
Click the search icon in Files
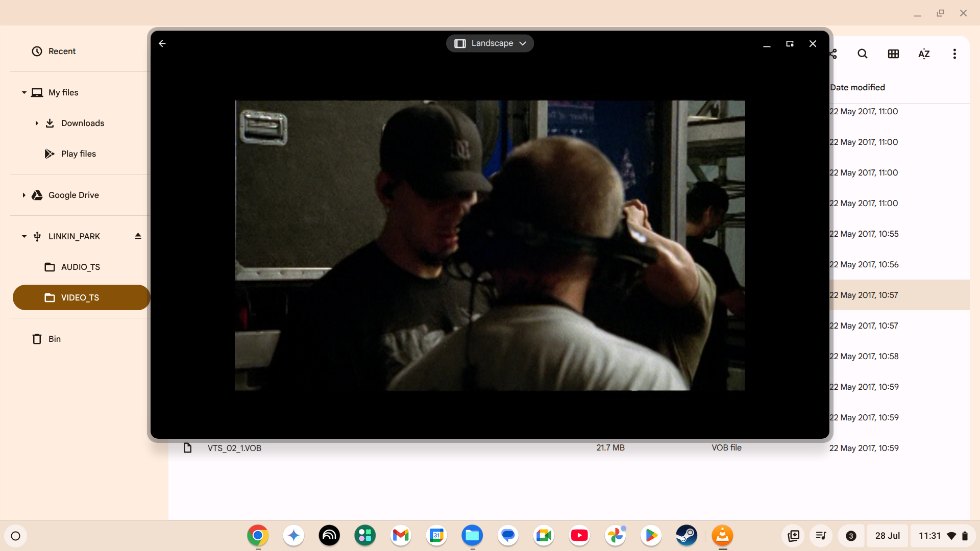(863, 54)
